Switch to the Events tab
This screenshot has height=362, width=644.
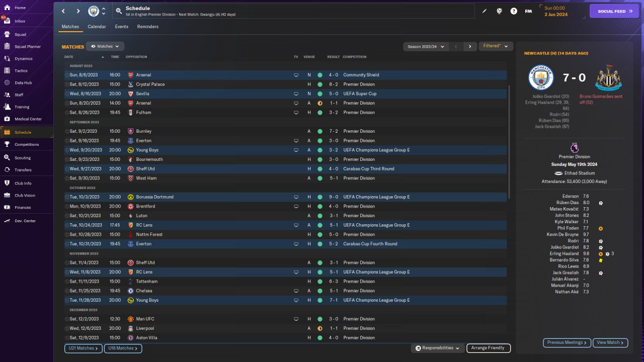(121, 27)
